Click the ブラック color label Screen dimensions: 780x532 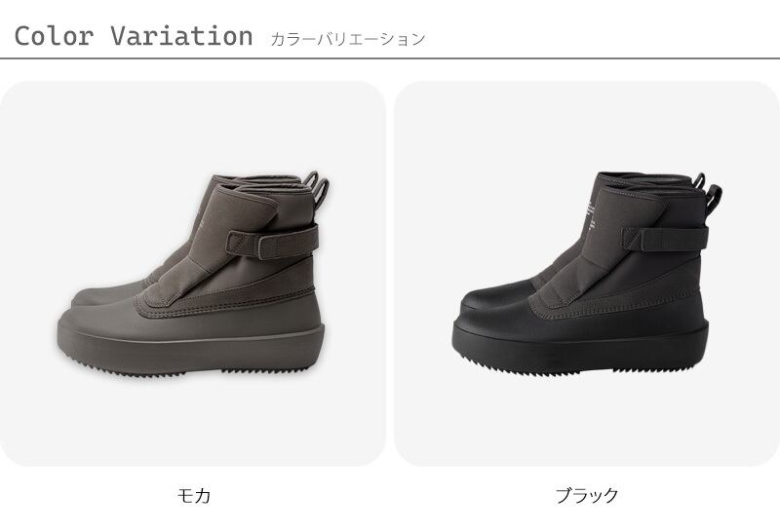click(x=587, y=496)
